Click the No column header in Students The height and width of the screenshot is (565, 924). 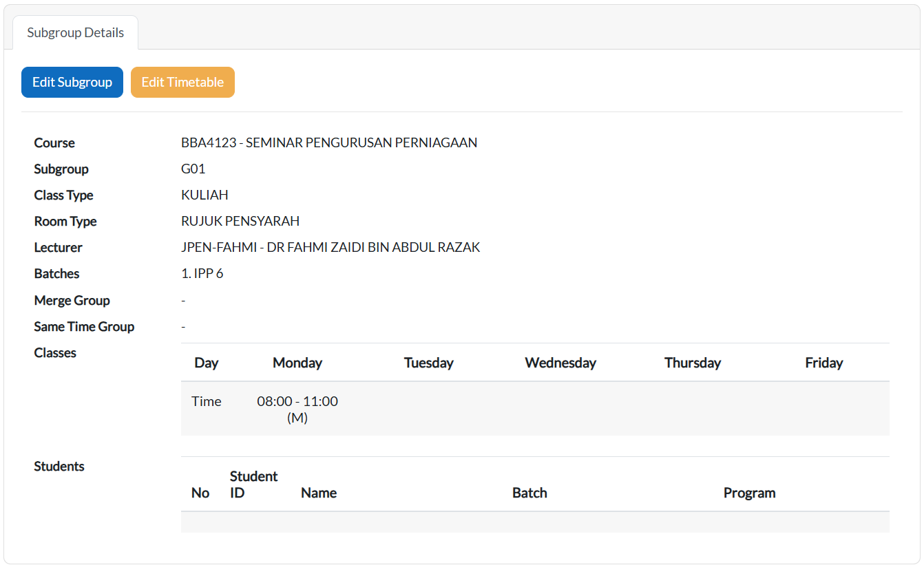pos(200,493)
